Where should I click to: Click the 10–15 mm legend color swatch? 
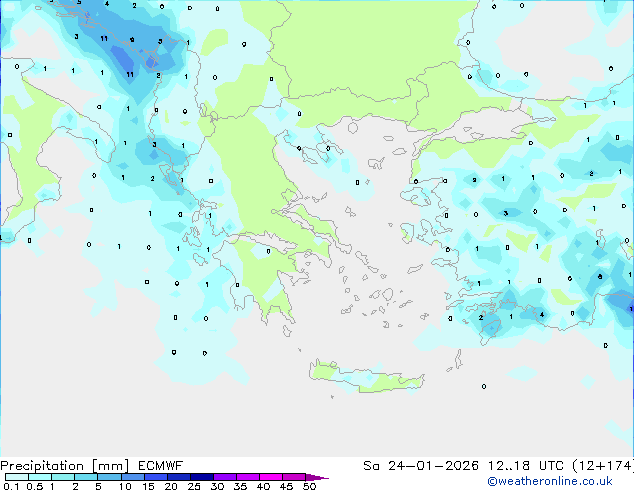(132, 477)
